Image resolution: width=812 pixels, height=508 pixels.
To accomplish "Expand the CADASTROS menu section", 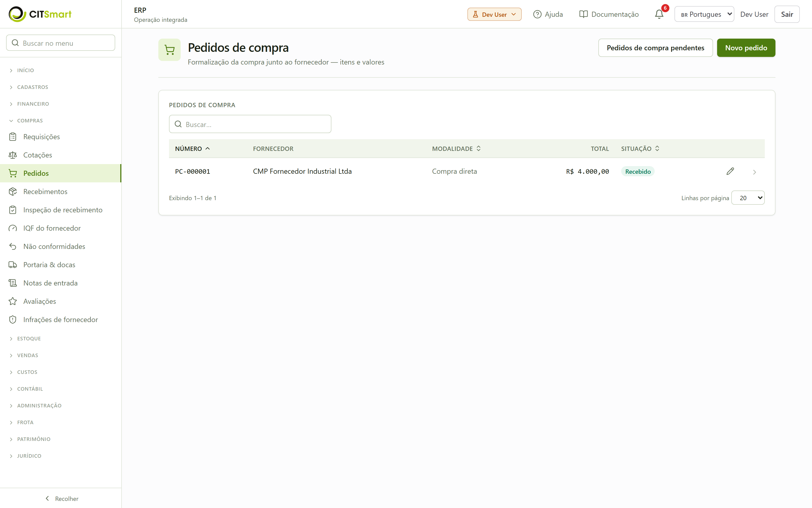I will point(29,87).
